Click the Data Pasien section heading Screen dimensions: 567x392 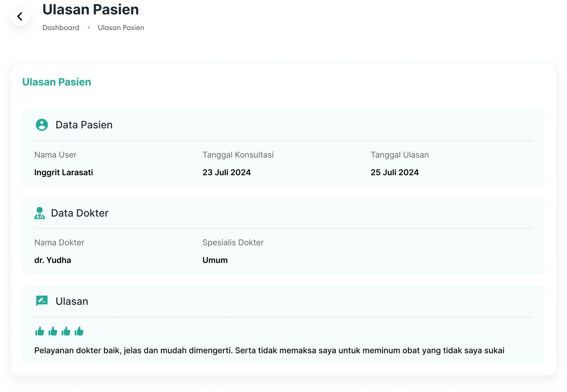[x=84, y=125]
